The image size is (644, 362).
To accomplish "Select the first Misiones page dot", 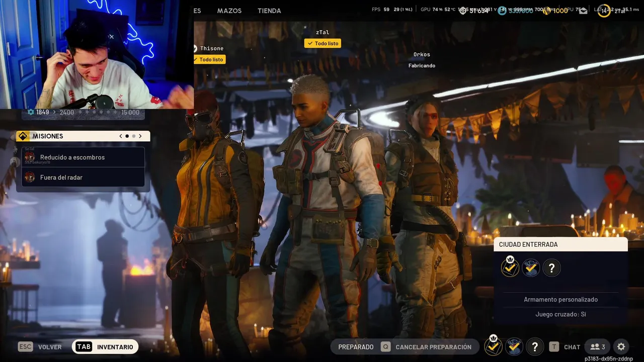I will click(x=127, y=136).
